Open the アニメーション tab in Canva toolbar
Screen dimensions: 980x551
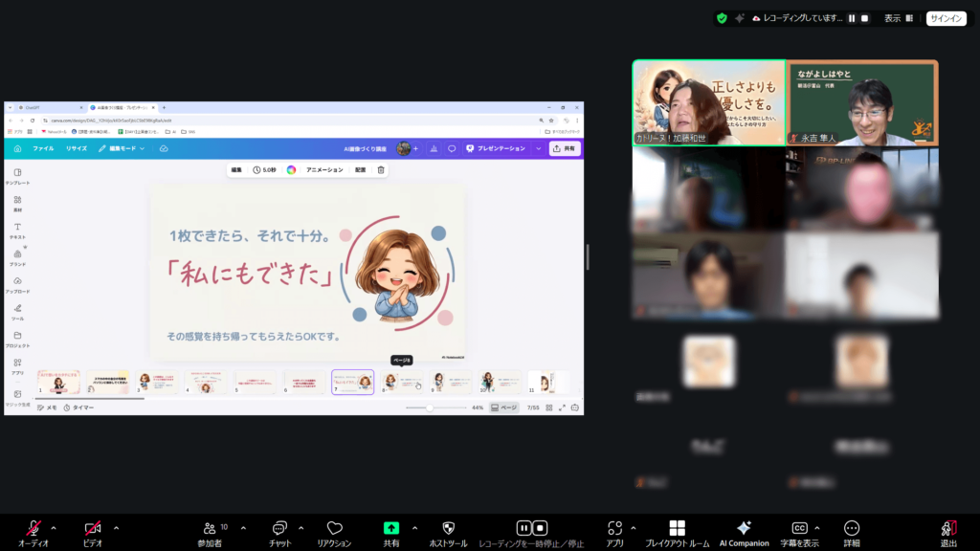324,169
